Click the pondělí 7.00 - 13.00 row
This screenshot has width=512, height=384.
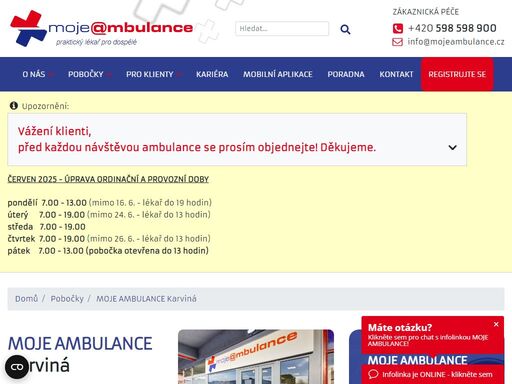[110, 203]
